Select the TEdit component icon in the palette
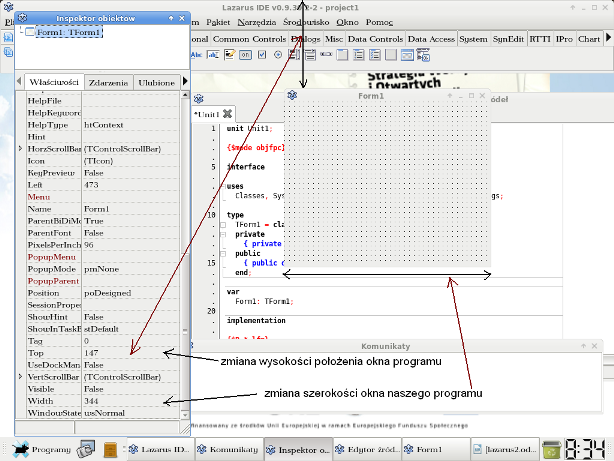614x461 pixels. click(213, 55)
